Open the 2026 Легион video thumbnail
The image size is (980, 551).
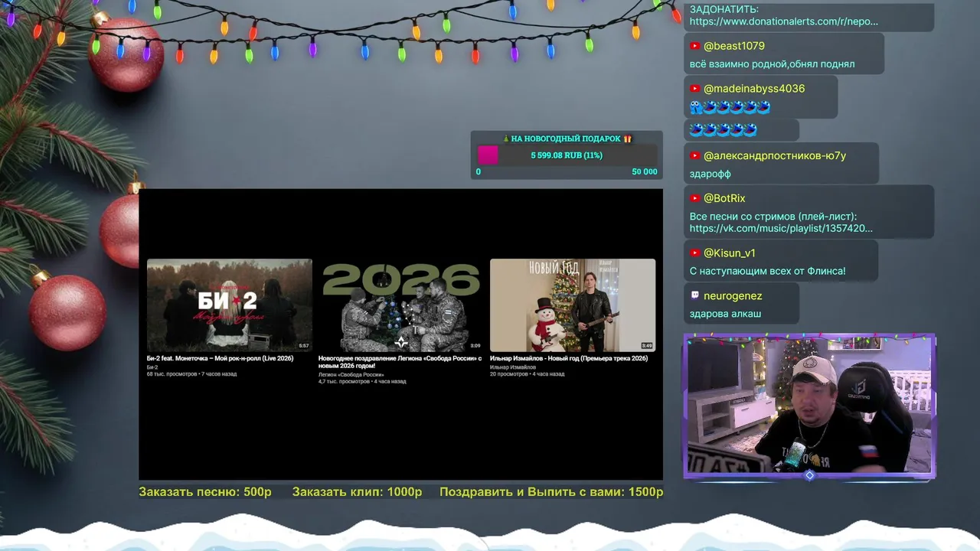(x=401, y=305)
